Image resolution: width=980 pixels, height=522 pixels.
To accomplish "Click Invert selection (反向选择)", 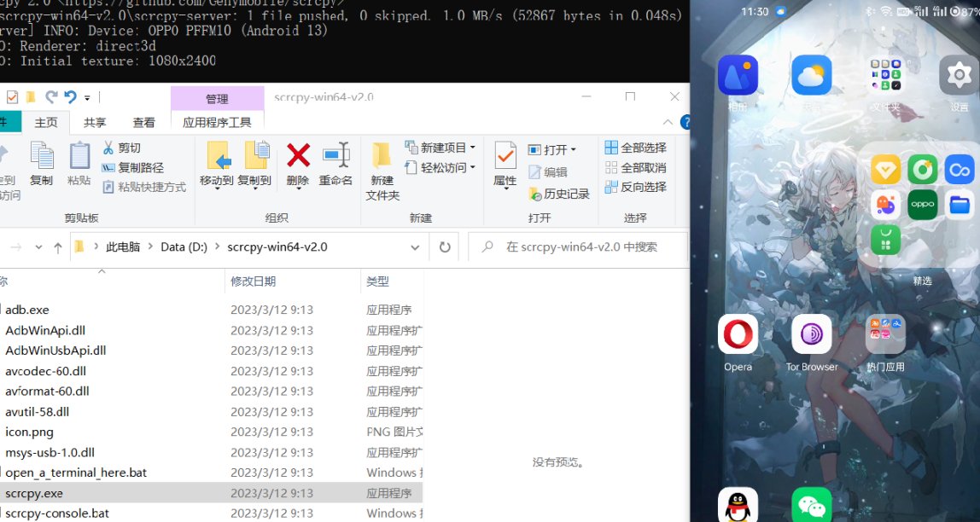I will click(636, 187).
